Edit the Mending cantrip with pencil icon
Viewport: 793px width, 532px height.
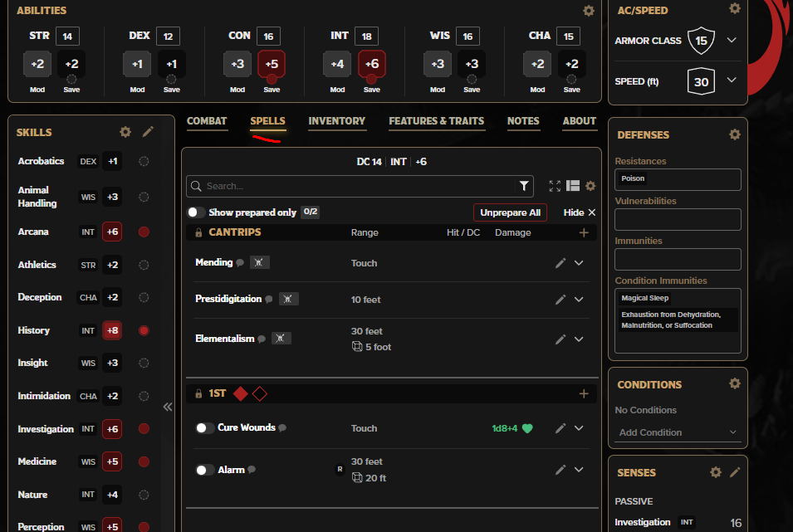point(560,263)
